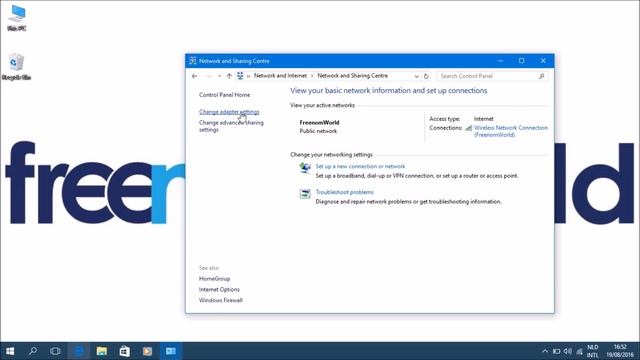Open Change adapter settings
The height and width of the screenshot is (360, 640).
(x=229, y=112)
